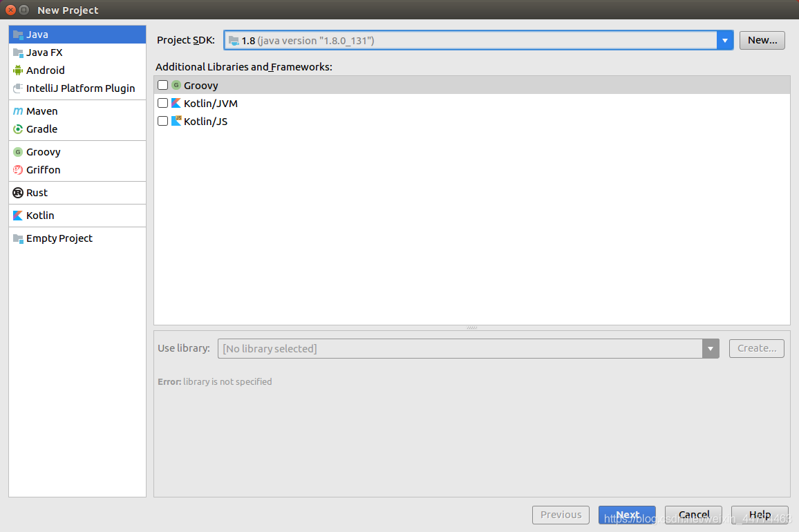Pick the Android robot icon

click(18, 70)
